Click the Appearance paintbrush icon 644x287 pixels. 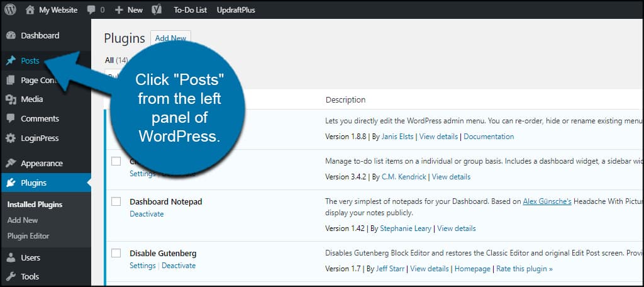tap(11, 163)
